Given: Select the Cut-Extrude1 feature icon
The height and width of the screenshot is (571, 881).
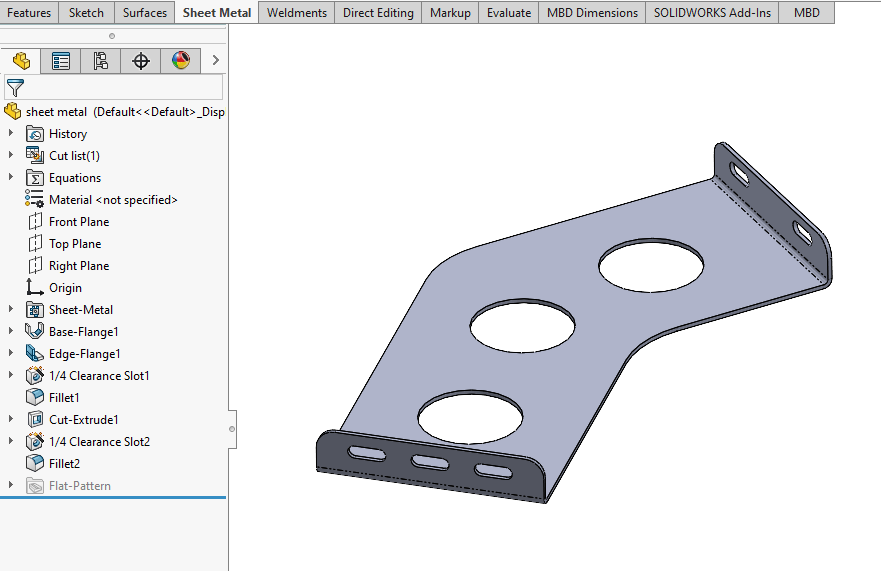Looking at the screenshot, I should point(36,420).
